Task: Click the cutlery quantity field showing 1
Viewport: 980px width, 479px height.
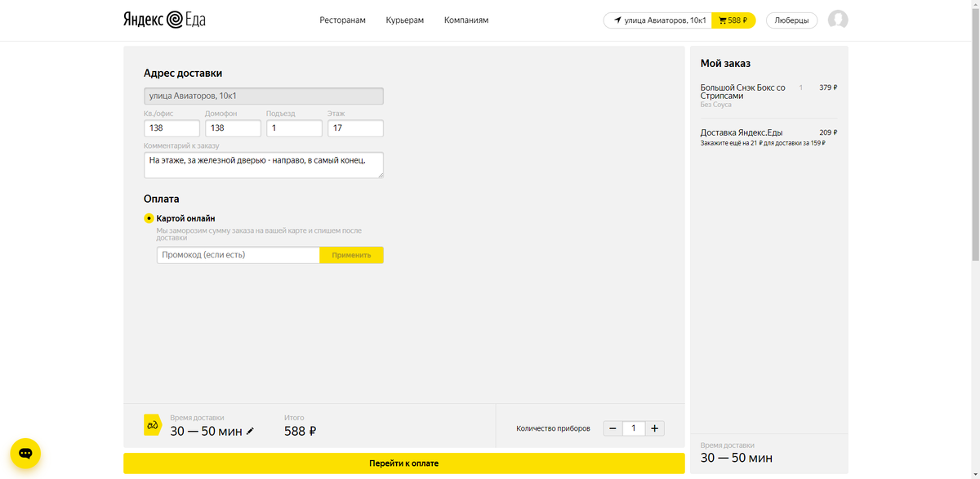Action: click(x=634, y=428)
